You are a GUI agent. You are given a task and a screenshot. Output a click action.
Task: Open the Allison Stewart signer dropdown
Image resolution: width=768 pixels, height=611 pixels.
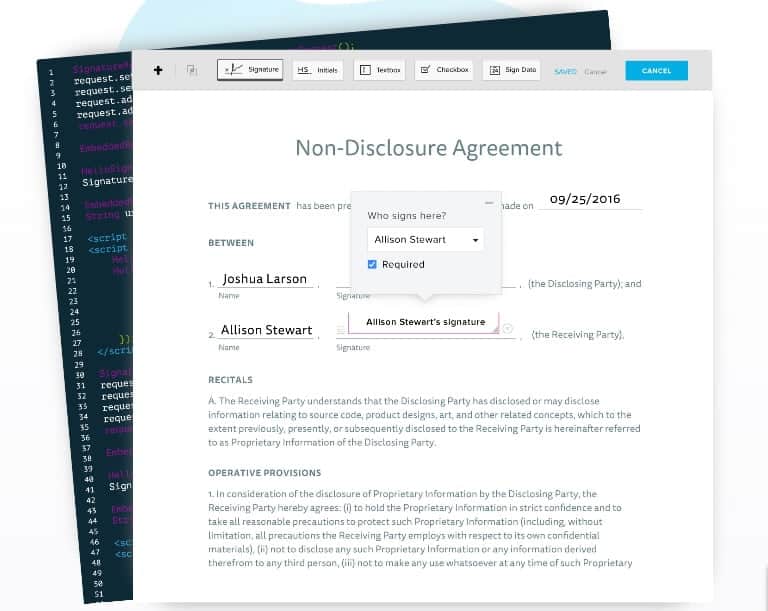tap(426, 240)
